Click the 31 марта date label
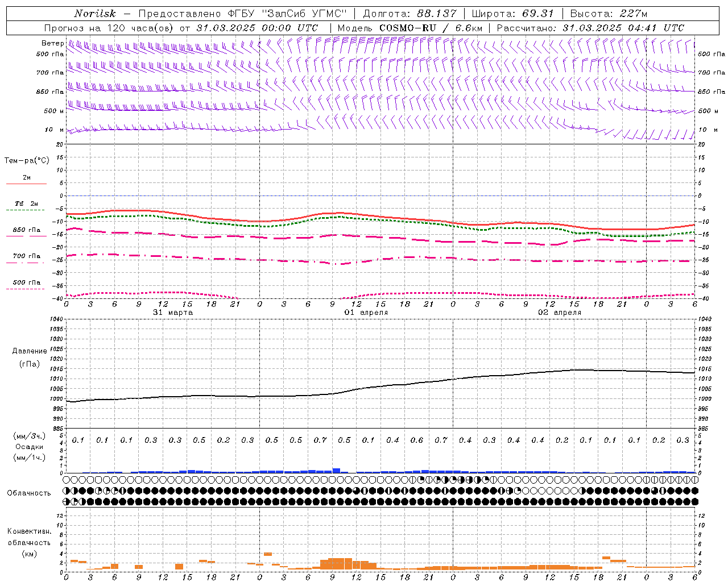The image size is (728, 582). coord(173,313)
